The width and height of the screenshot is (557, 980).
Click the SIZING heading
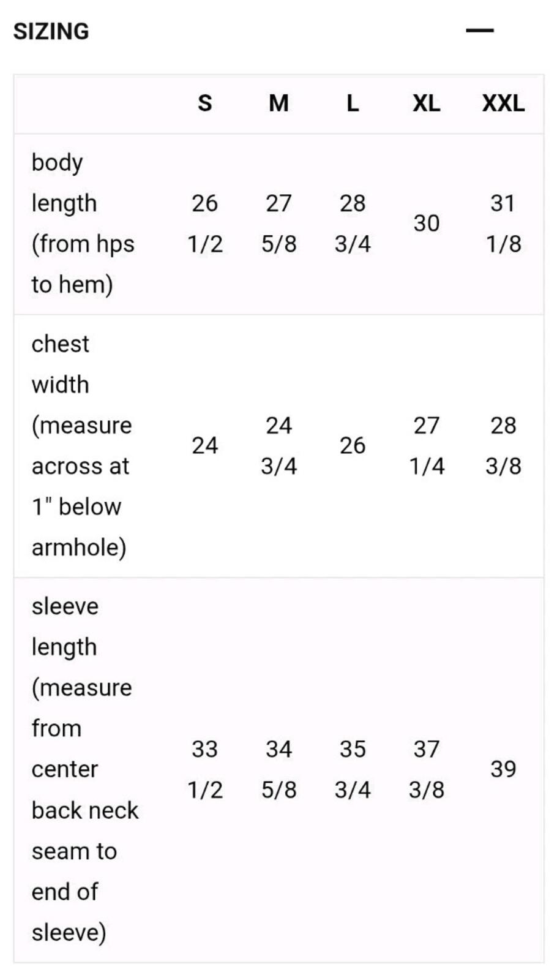click(51, 31)
